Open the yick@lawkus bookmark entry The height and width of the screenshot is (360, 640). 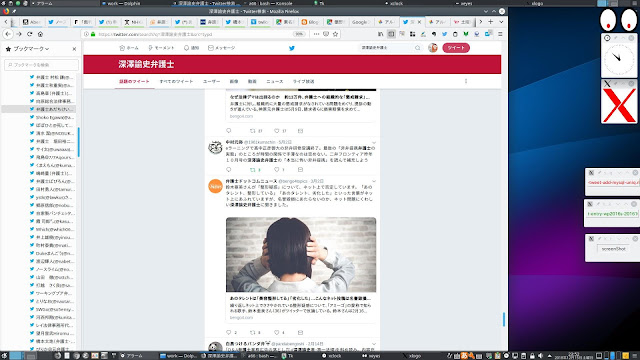52,197
